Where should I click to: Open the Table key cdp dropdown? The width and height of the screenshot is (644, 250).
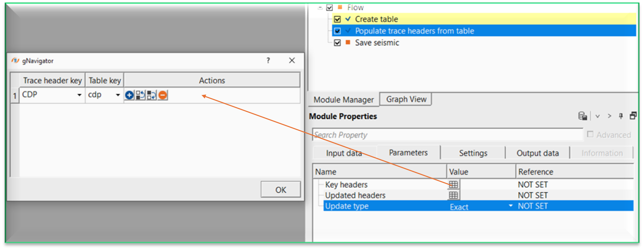pyautogui.click(x=118, y=95)
